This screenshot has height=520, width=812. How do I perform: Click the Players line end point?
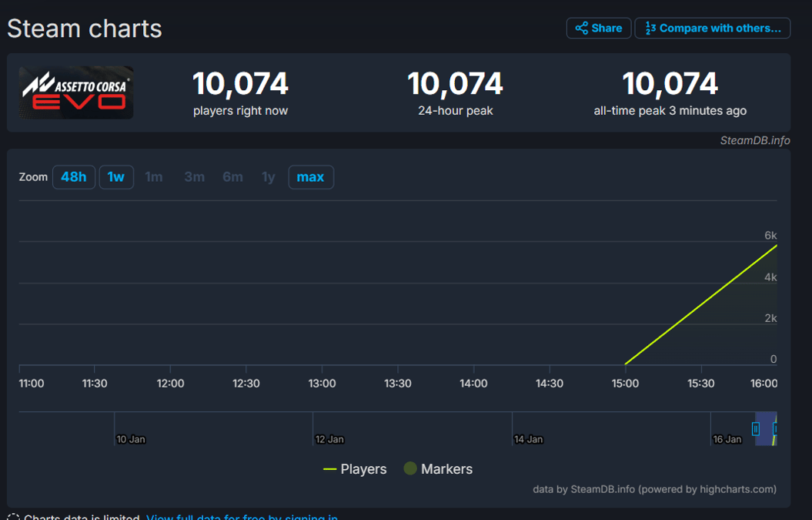pos(777,246)
